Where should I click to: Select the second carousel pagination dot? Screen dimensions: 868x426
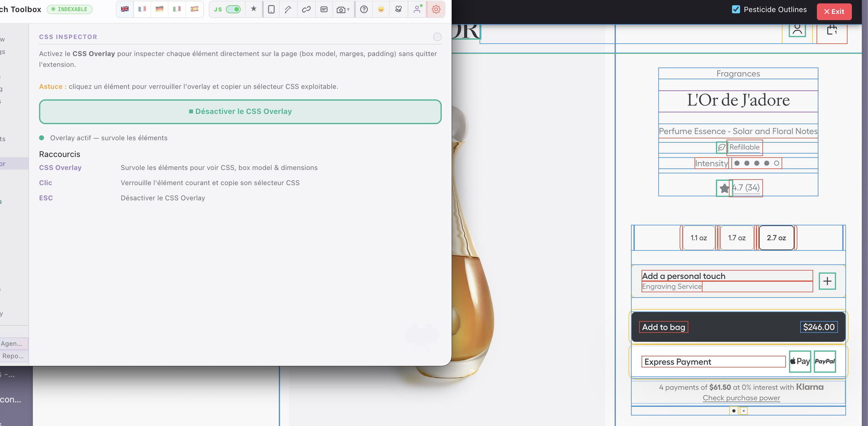pyautogui.click(x=743, y=411)
